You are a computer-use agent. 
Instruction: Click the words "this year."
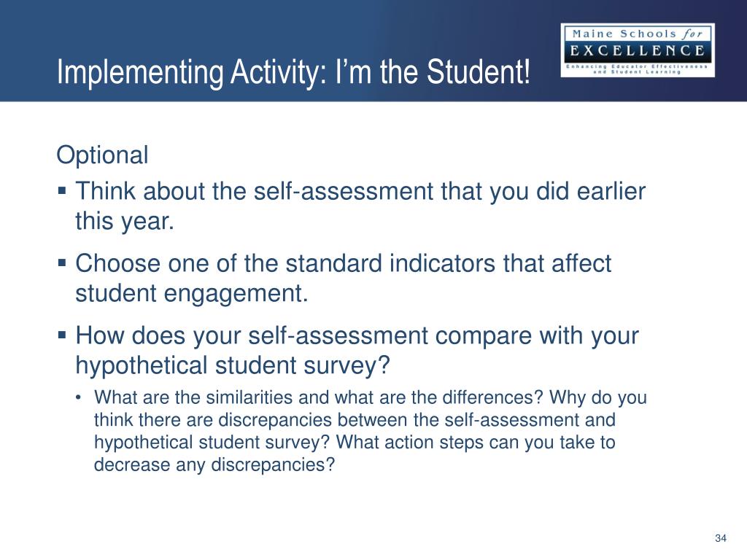click(125, 221)
